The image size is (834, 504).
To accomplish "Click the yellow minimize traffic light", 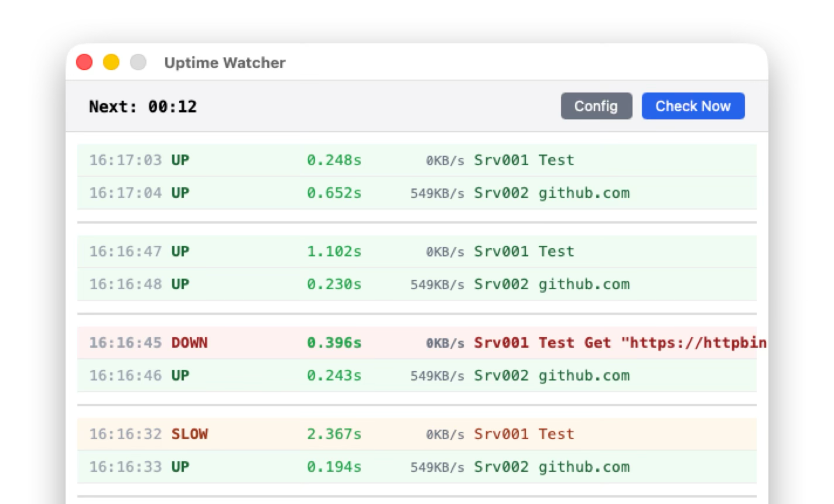I will tap(111, 61).
